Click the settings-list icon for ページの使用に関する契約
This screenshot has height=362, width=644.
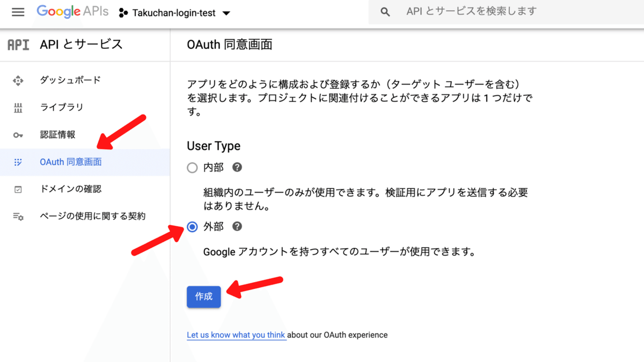click(x=18, y=217)
